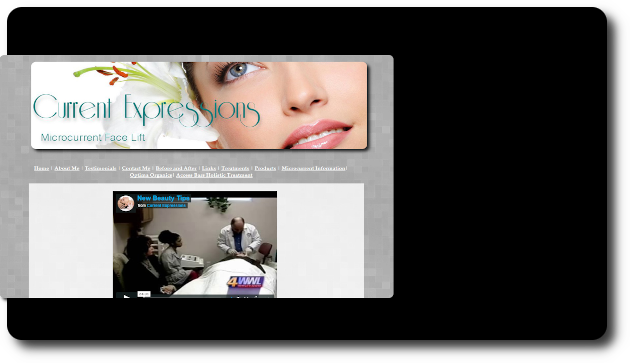The width and height of the screenshot is (630, 363).
Task: Click the video uploader avatar icon
Action: click(126, 203)
